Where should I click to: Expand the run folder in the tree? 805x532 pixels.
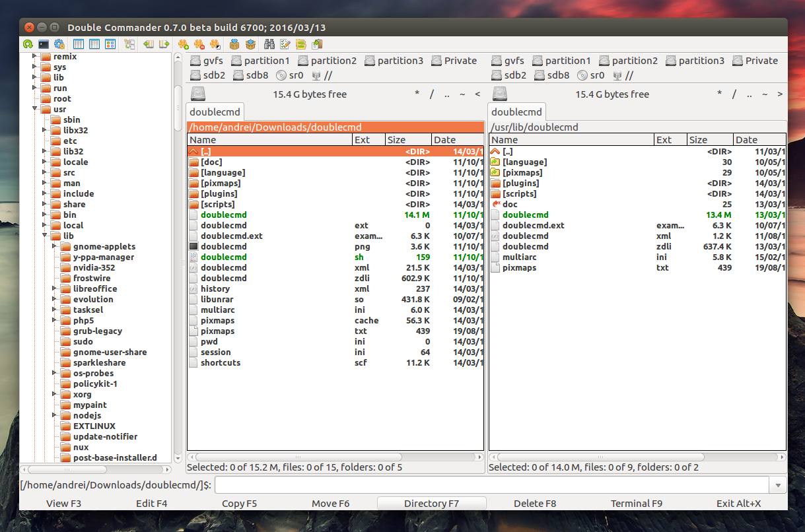coord(34,88)
